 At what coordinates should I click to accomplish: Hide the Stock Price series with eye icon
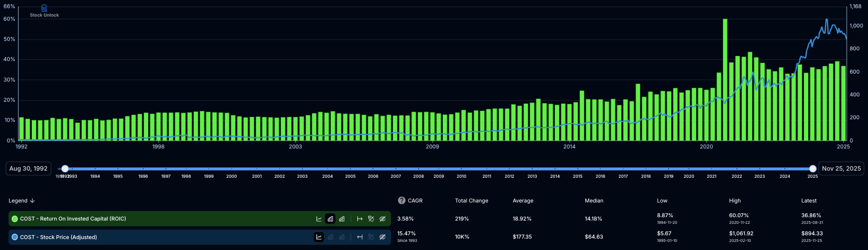click(382, 237)
